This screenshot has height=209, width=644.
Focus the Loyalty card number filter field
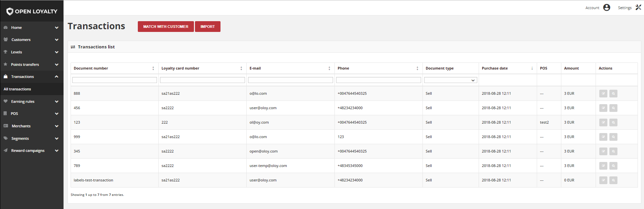pyautogui.click(x=202, y=80)
